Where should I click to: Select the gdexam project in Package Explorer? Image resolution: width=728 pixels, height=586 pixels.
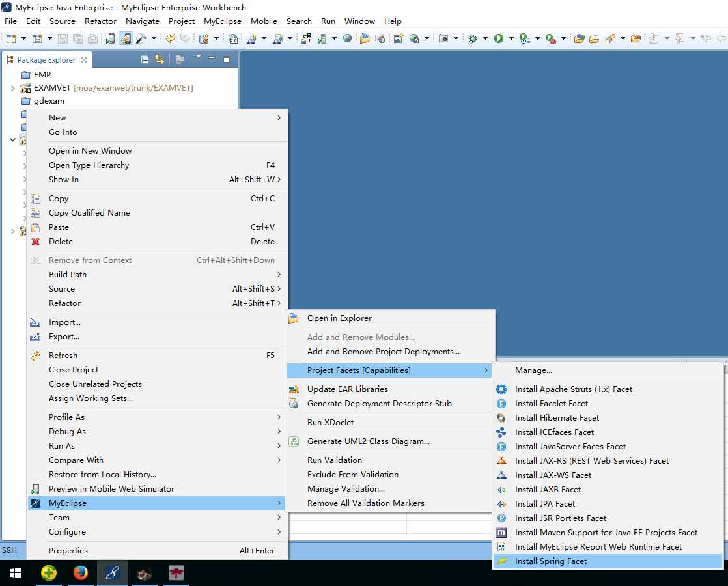(43, 101)
